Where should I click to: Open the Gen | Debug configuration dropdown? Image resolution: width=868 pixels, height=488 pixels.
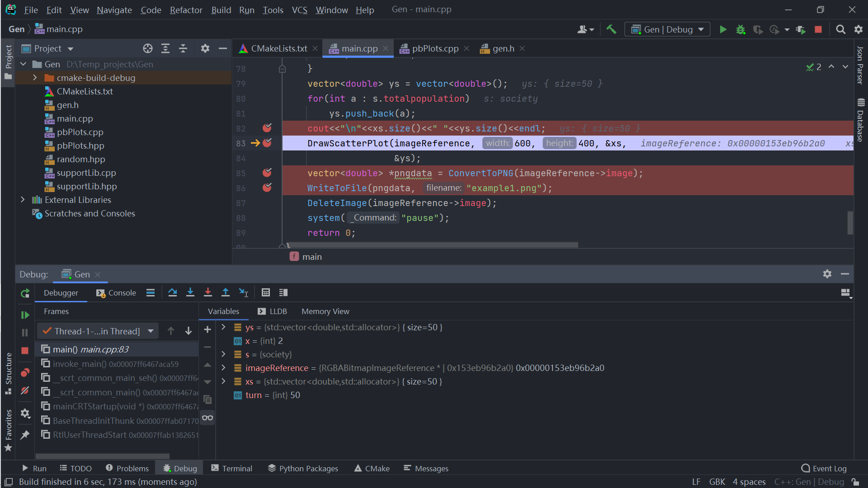click(667, 29)
